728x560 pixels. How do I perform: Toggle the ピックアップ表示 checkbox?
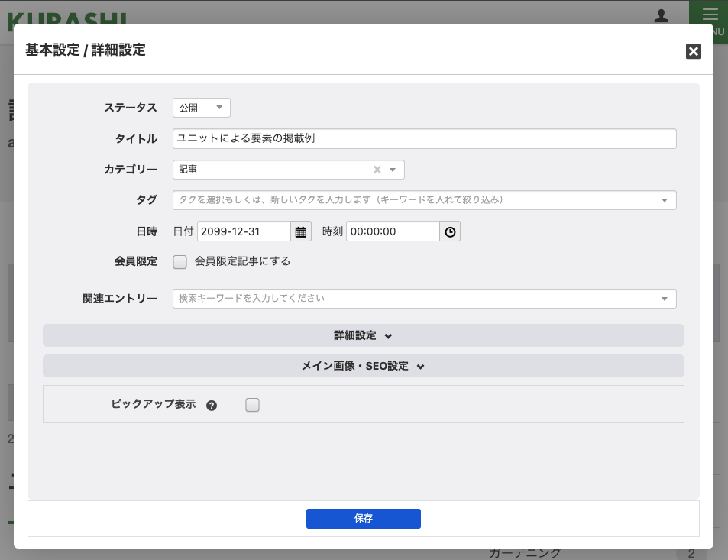(253, 405)
